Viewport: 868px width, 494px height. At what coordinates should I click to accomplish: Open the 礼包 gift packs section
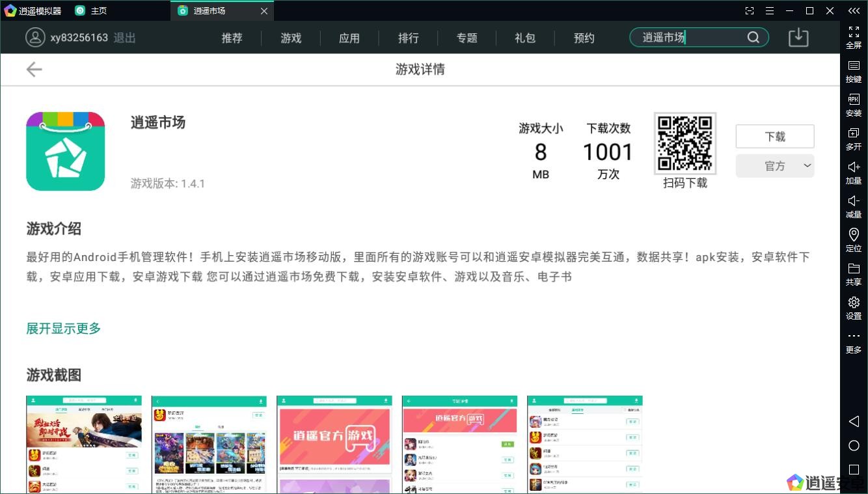(525, 38)
